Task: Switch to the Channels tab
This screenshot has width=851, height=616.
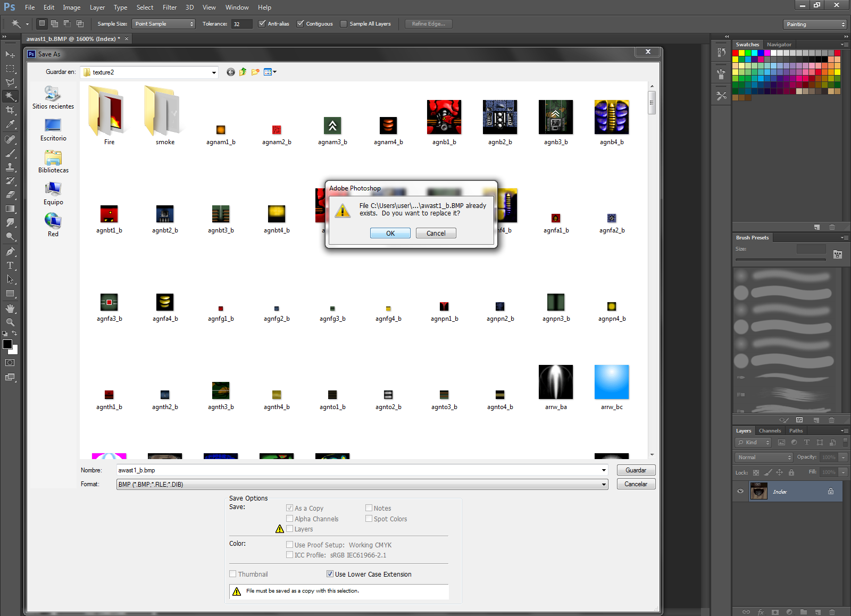Action: [x=770, y=431]
